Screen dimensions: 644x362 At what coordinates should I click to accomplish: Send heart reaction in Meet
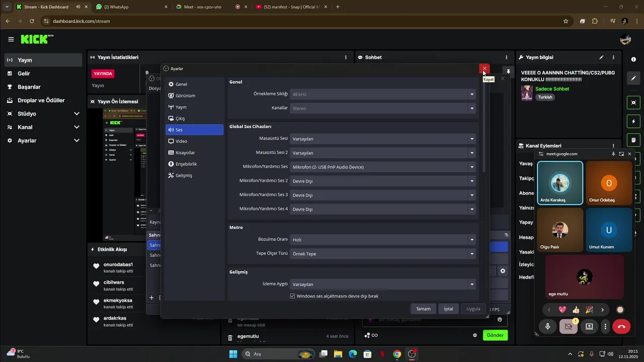(562, 310)
